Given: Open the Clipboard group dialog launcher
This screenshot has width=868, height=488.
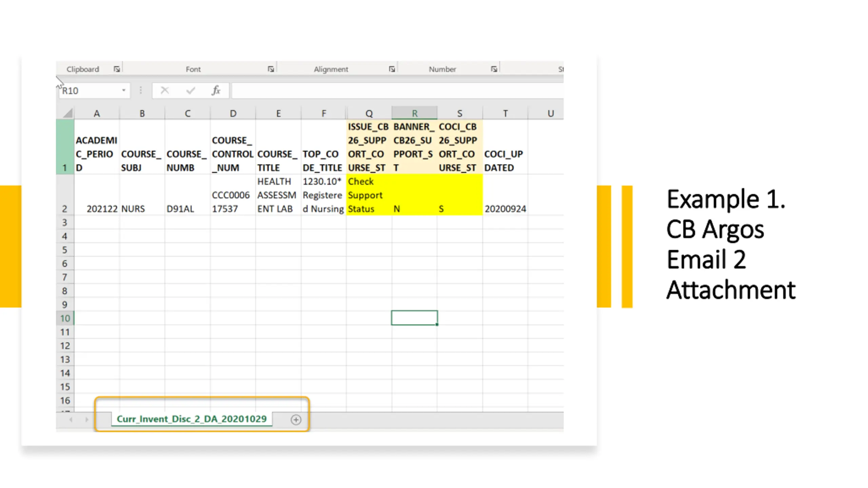Looking at the screenshot, I should (117, 69).
